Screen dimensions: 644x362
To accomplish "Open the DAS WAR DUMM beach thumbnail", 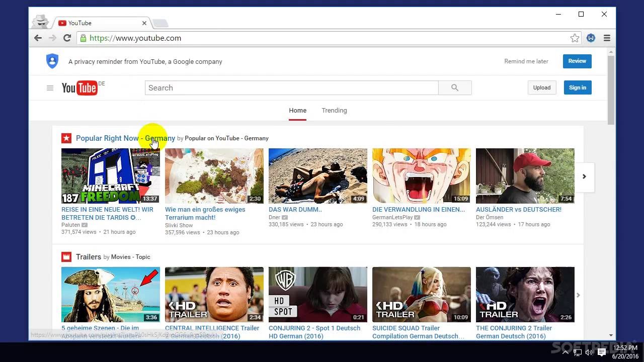I will click(x=318, y=176).
